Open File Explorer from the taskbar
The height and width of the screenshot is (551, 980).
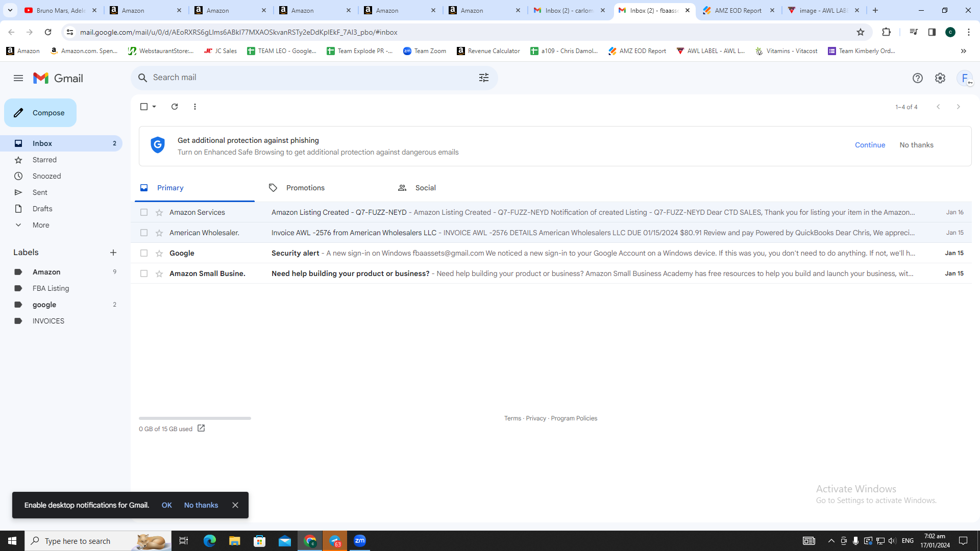click(234, 541)
